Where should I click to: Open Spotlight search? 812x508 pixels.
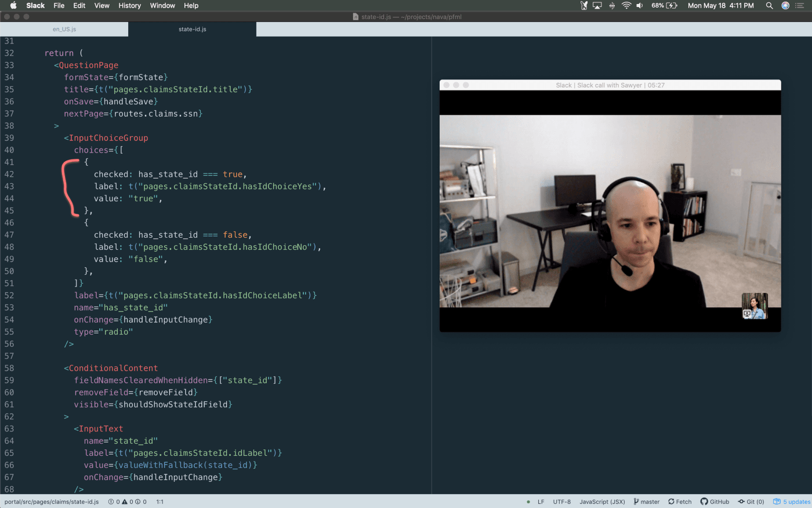point(770,6)
